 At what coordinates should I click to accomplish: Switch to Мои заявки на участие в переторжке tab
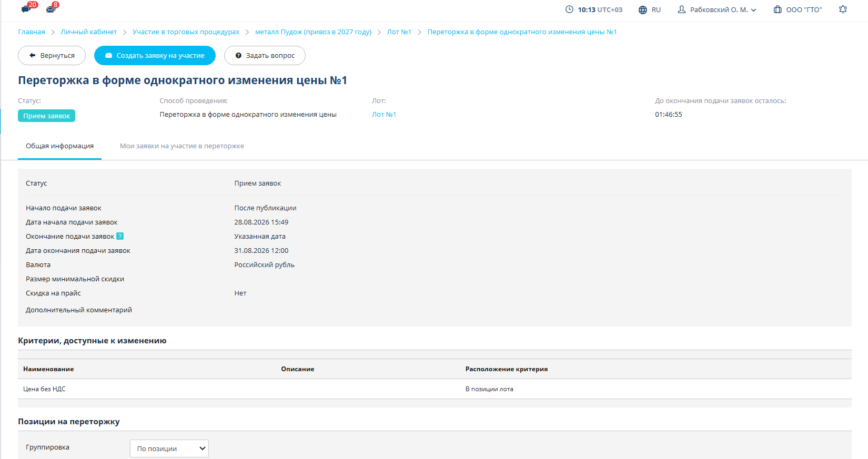pos(182,146)
